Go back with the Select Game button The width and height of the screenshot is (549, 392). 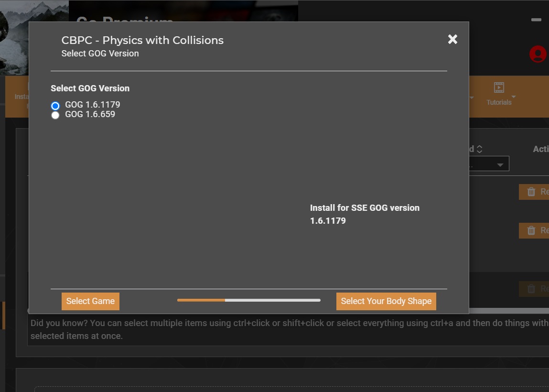coord(90,301)
